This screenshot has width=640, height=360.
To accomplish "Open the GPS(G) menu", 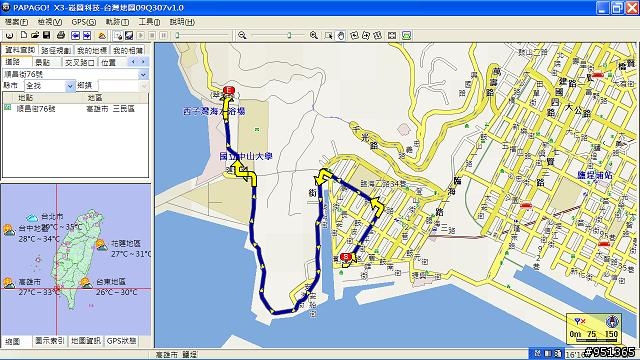I will [x=84, y=22].
